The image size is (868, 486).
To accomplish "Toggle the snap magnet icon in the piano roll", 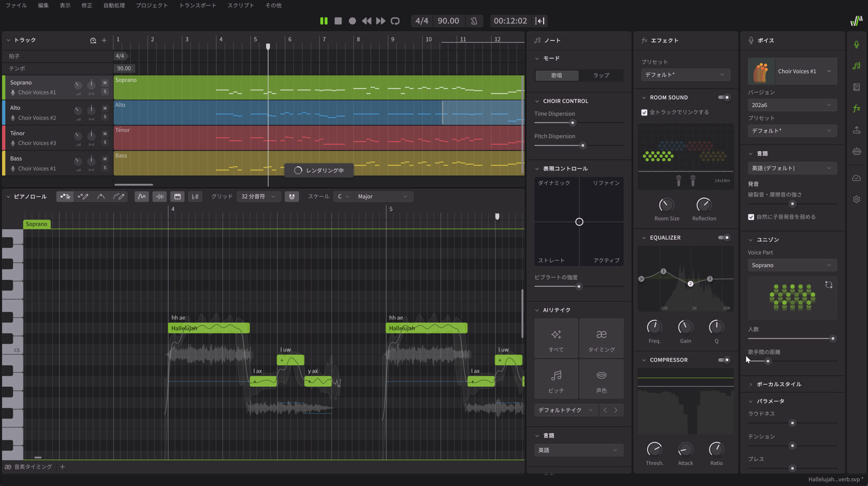I will (x=292, y=197).
